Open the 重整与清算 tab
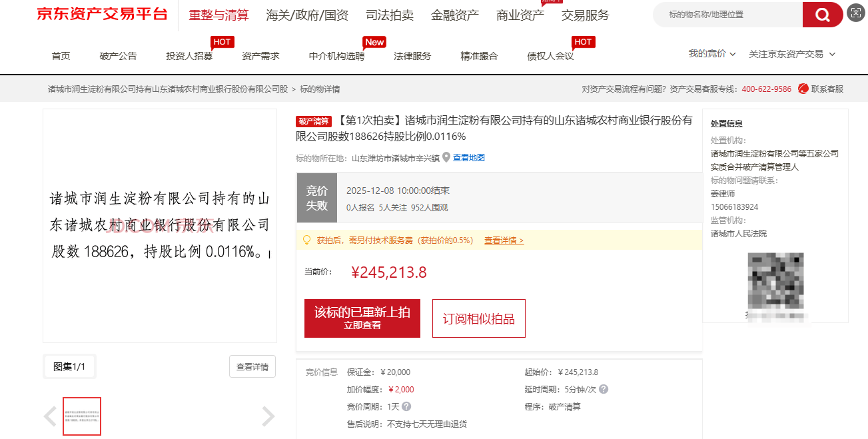 pos(218,15)
